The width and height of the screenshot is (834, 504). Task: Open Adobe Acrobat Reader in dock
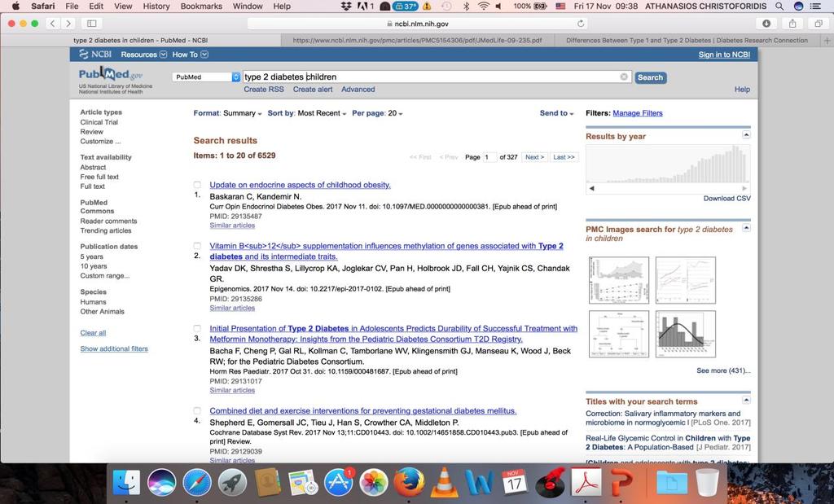coord(585,483)
